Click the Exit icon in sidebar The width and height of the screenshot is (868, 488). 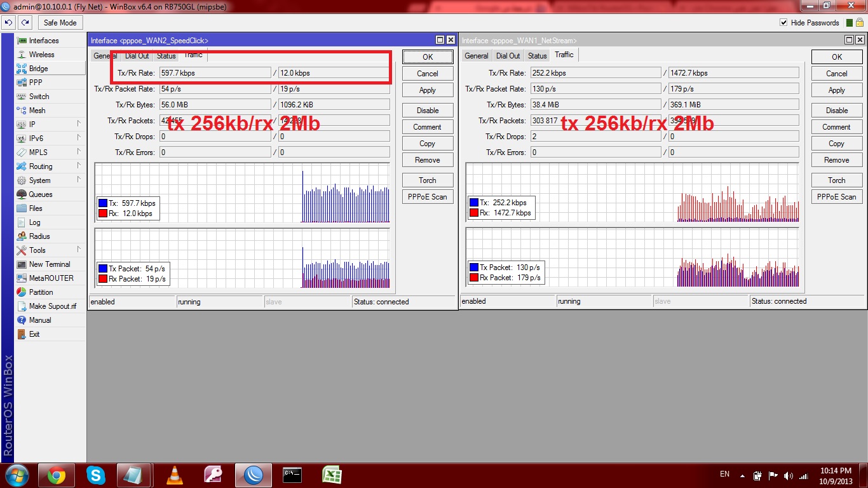(22, 334)
